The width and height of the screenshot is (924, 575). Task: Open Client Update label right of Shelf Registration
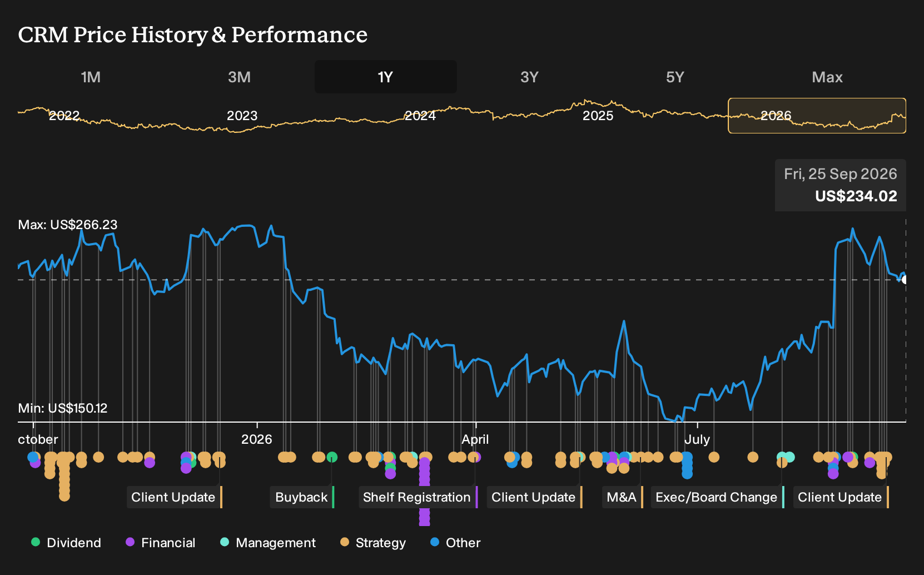point(534,497)
